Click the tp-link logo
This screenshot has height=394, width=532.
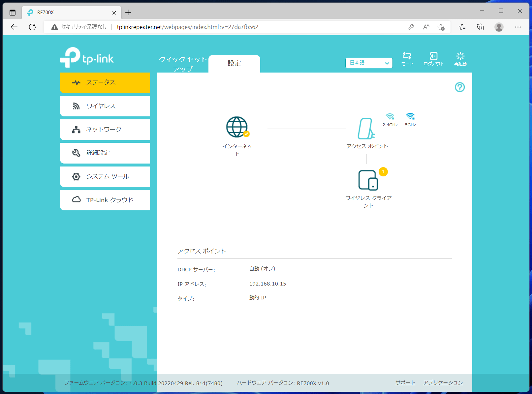click(87, 58)
